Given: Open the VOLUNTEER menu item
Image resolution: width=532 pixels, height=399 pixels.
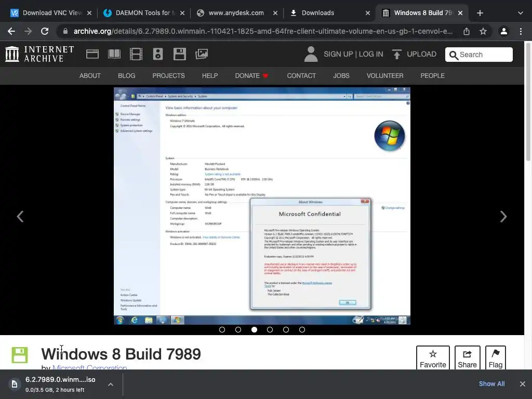Looking at the screenshot, I should [385, 76].
